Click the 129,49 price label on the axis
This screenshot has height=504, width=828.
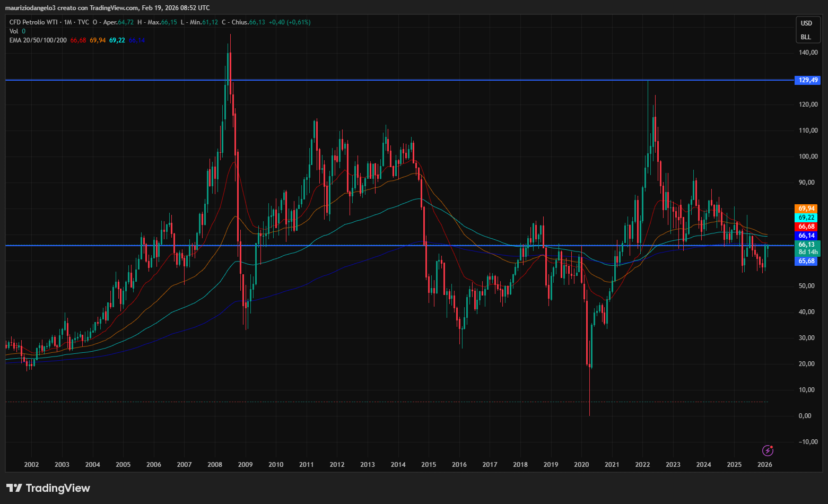[807, 80]
